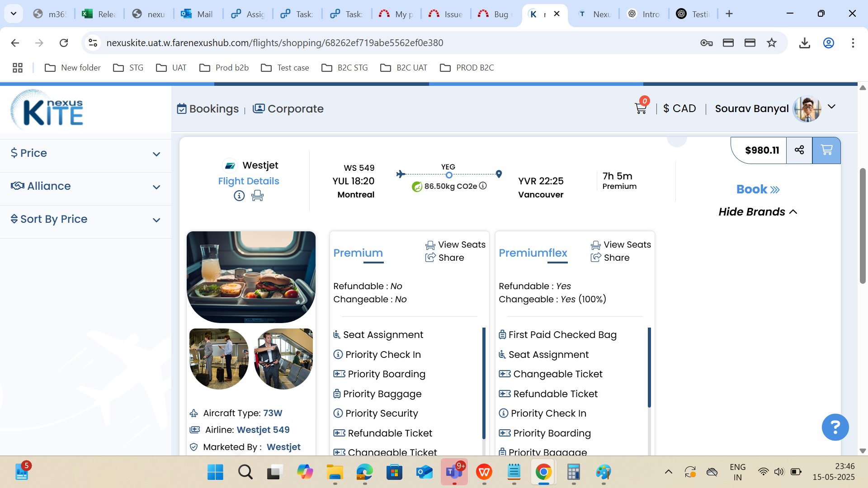
Task: Click the Westjet 549 airline text
Action: (x=263, y=430)
